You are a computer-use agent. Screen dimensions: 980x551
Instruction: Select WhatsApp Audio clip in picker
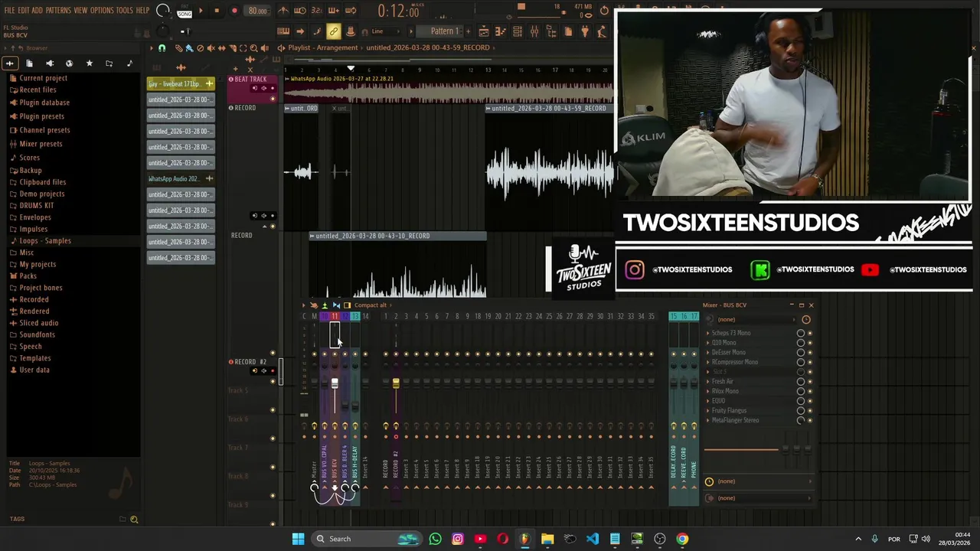(x=181, y=178)
